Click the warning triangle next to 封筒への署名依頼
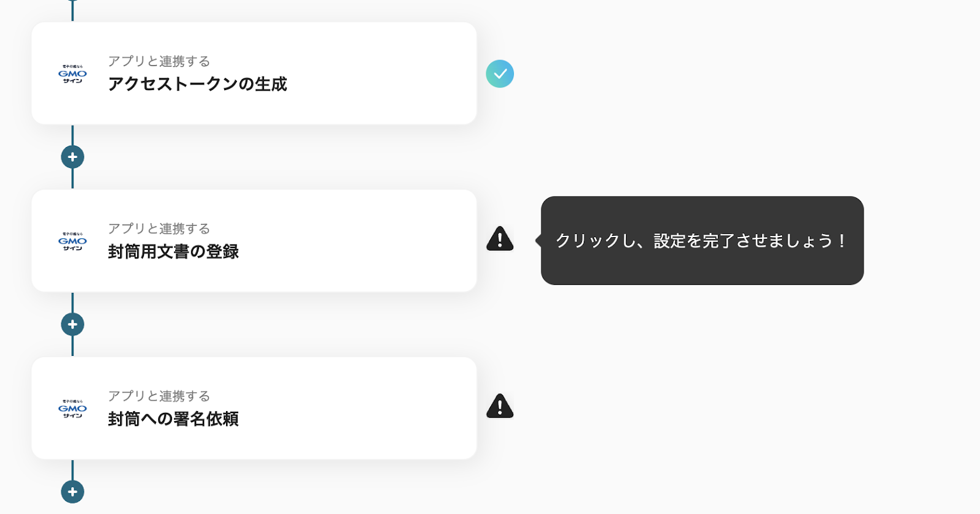 coord(500,406)
